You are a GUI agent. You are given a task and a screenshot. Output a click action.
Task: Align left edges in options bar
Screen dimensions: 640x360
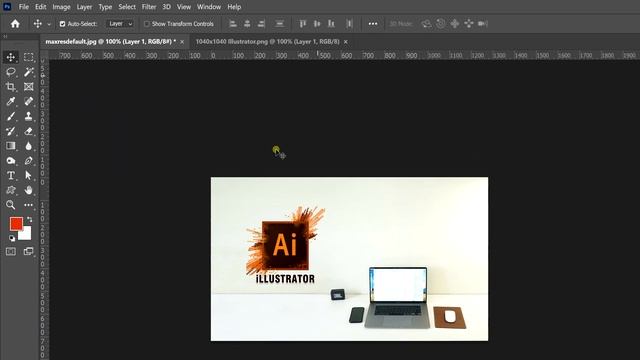(233, 24)
